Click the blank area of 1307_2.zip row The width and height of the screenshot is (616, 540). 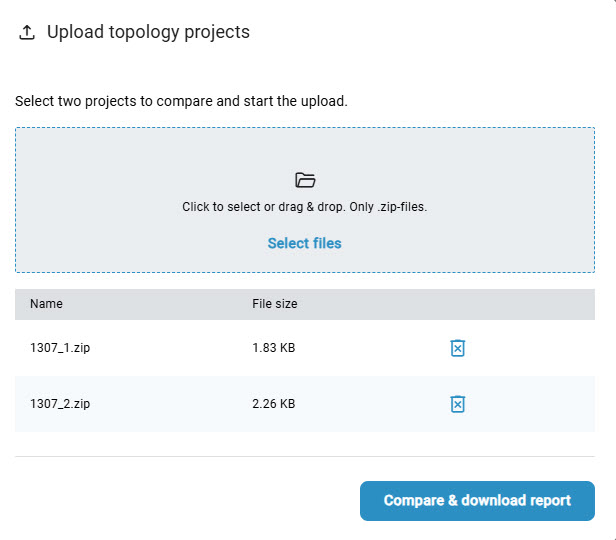[x=530, y=404]
